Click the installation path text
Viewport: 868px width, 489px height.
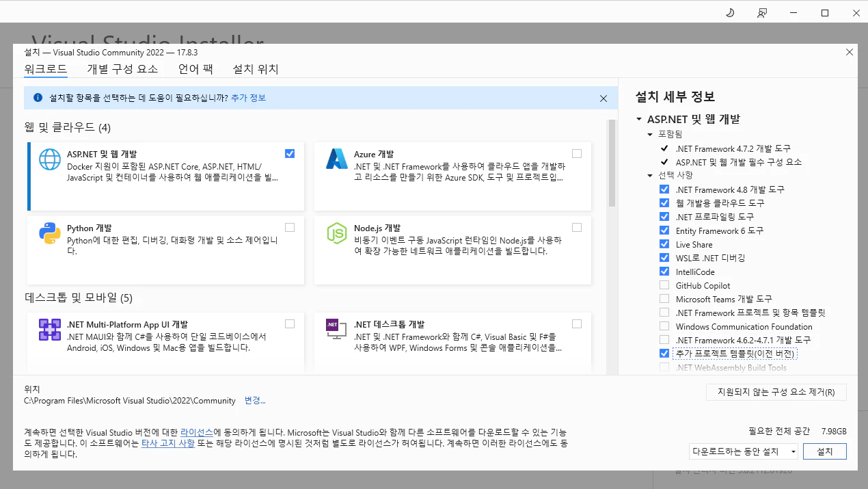click(130, 400)
